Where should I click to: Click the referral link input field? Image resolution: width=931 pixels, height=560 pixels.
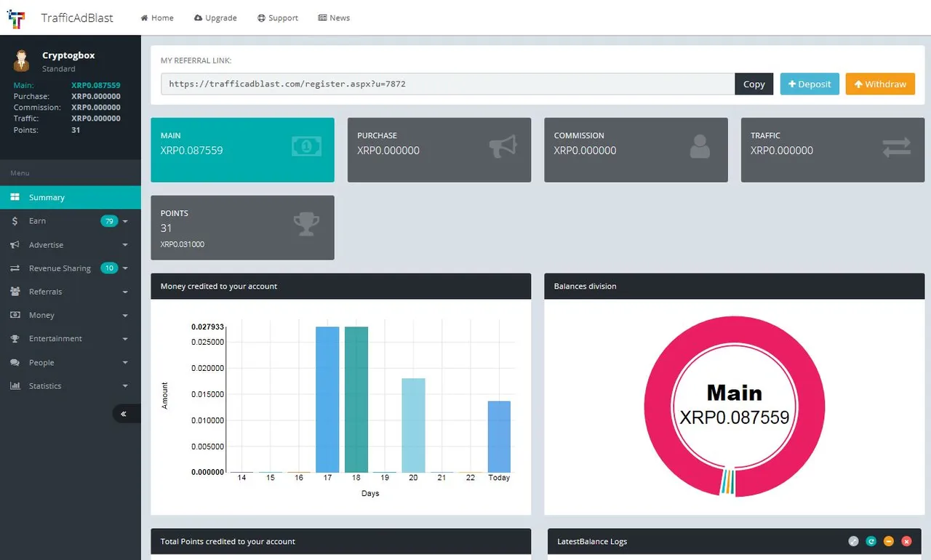click(x=448, y=84)
